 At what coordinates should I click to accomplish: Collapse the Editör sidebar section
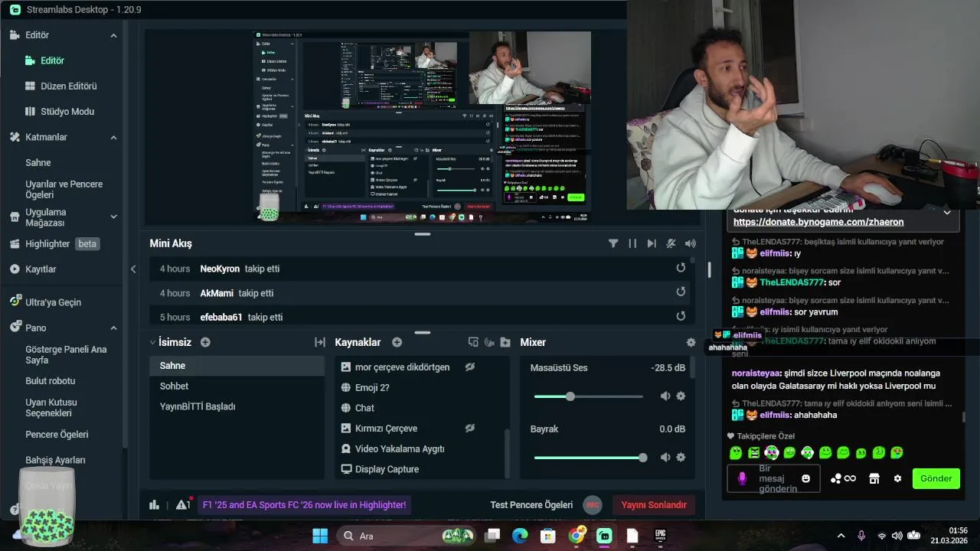click(x=113, y=35)
